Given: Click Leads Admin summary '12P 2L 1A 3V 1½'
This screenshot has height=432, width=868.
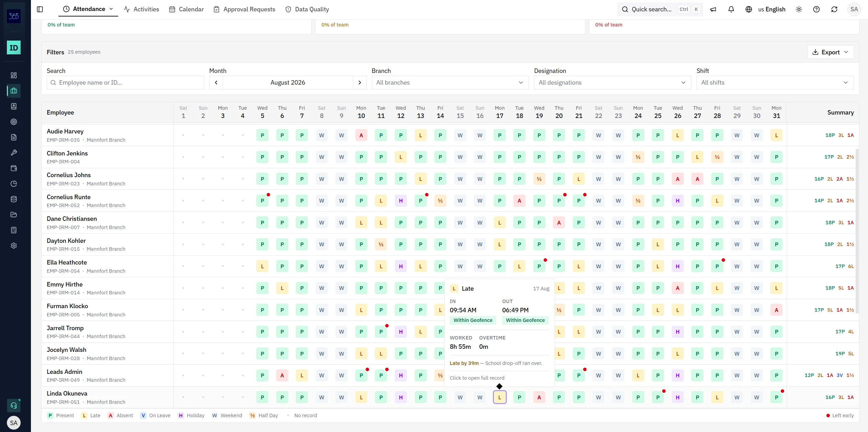Looking at the screenshot, I should 829,375.
